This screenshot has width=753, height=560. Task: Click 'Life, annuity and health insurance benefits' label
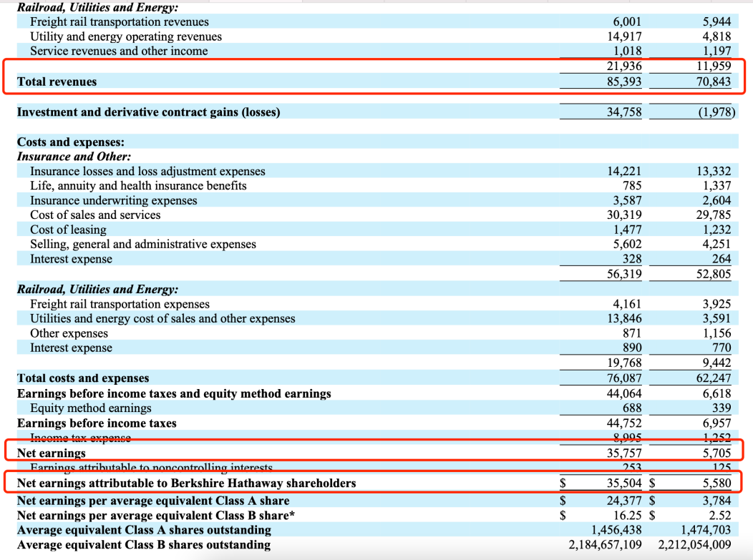click(x=138, y=186)
